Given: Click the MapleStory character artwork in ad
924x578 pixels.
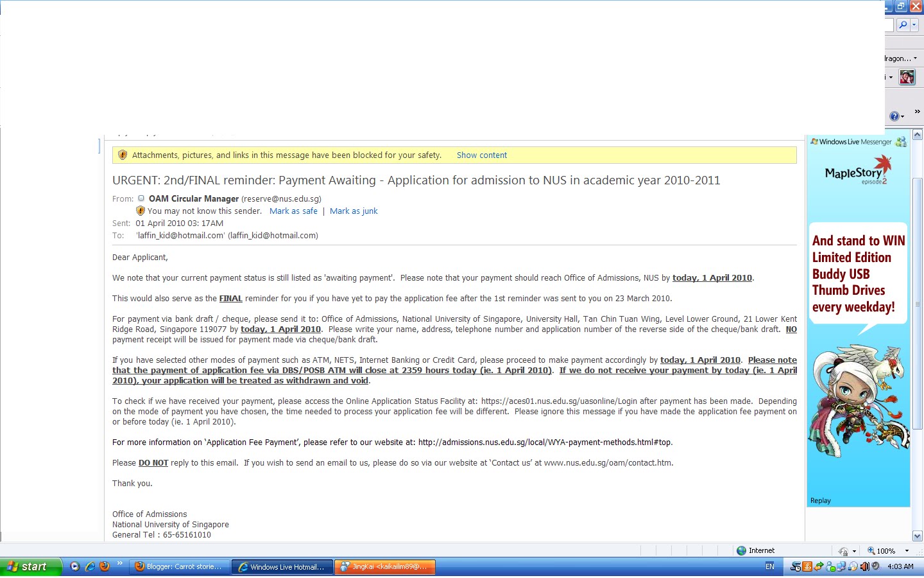Looking at the screenshot, I should click(859, 401).
